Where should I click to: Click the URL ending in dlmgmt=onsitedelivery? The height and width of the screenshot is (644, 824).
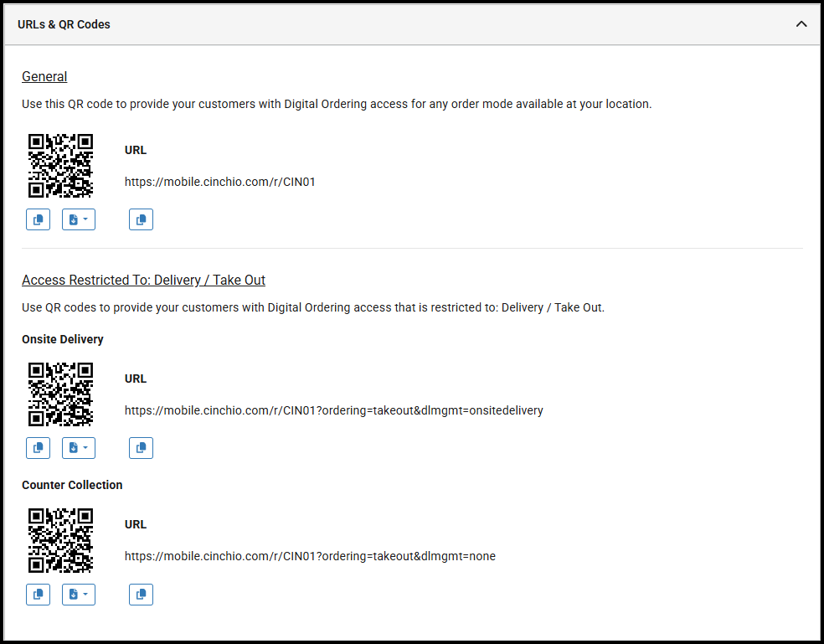coord(333,410)
